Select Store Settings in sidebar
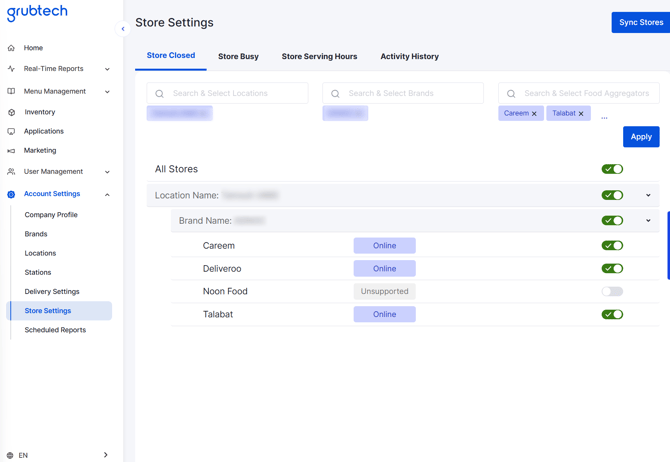This screenshot has width=670, height=462. tap(59, 311)
